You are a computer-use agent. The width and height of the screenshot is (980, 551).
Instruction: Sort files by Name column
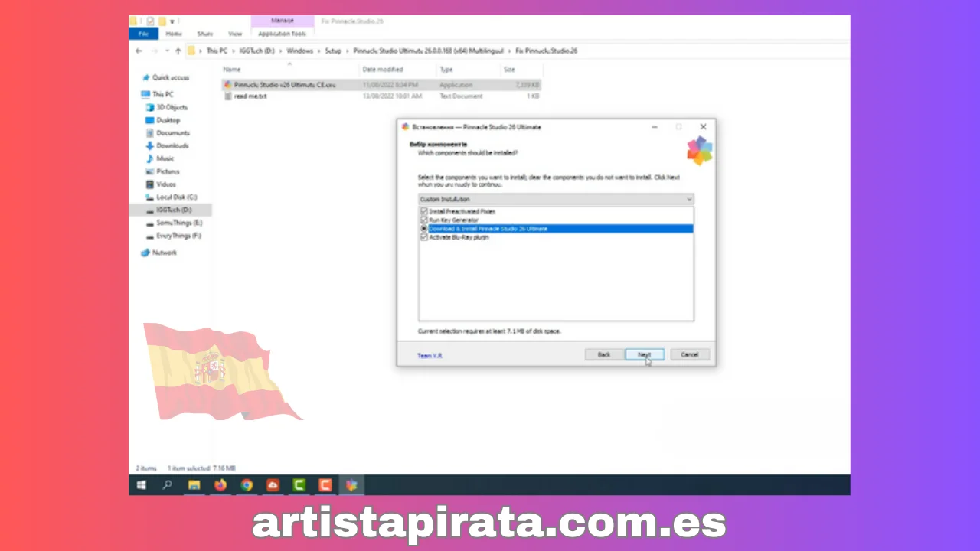(x=231, y=70)
